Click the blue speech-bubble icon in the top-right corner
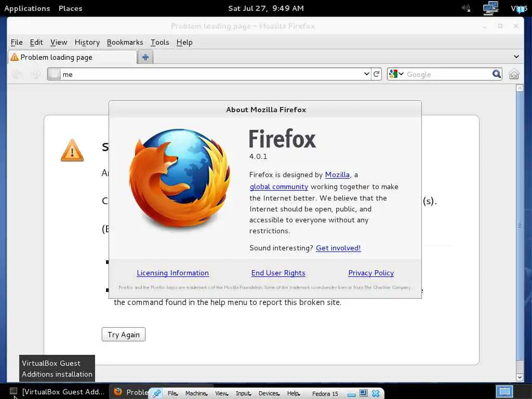This screenshot has width=532, height=399. click(522, 9)
